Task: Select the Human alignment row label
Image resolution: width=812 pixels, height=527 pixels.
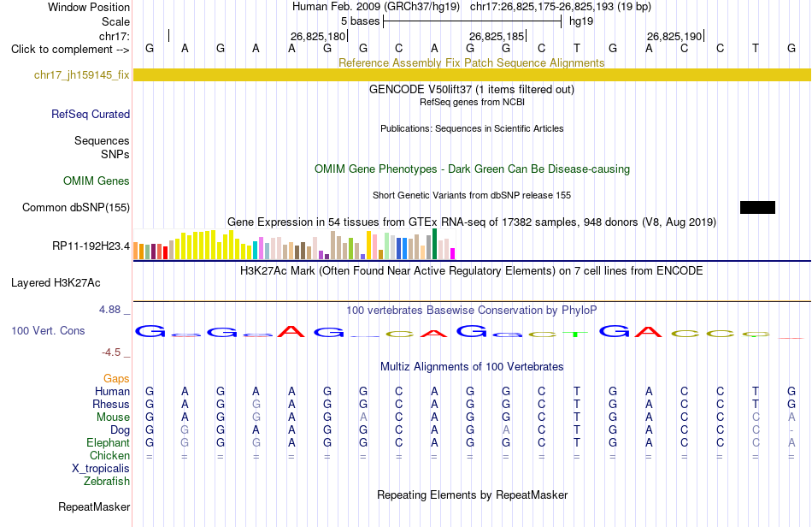Action: click(112, 391)
